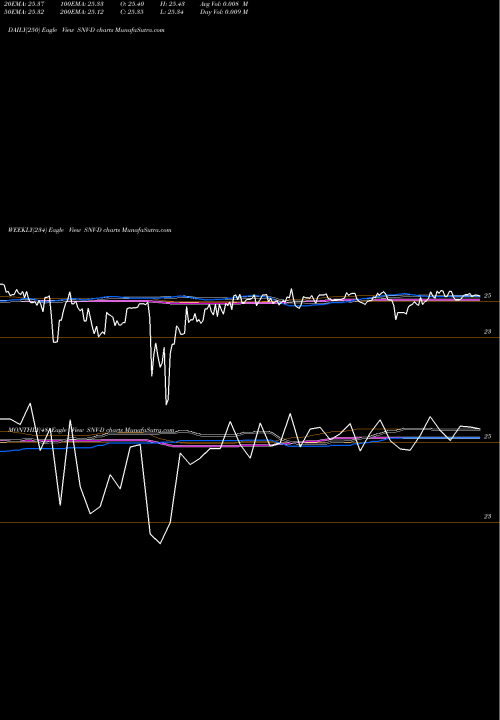
Task: Select the close price 'C:' readout
Action: 132,12
